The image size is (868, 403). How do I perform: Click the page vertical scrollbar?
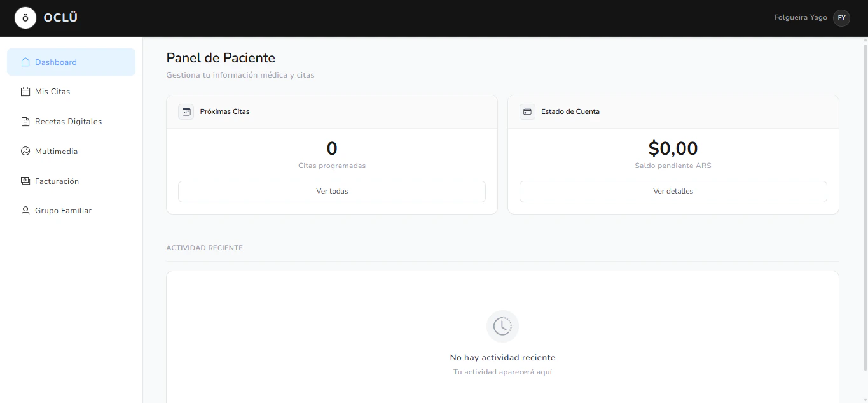(865, 207)
